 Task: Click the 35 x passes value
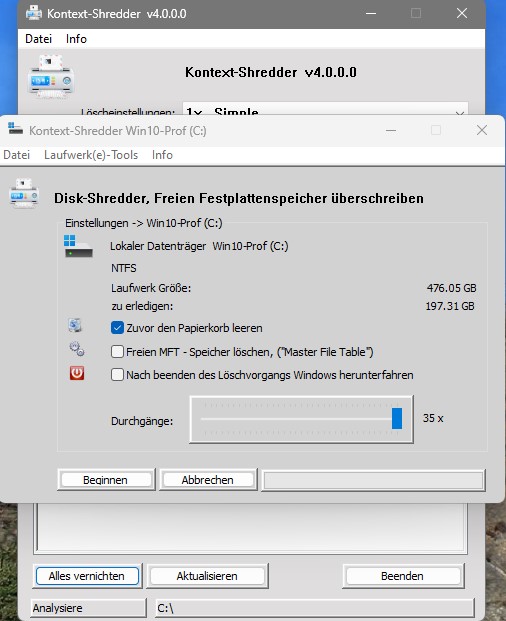(433, 418)
